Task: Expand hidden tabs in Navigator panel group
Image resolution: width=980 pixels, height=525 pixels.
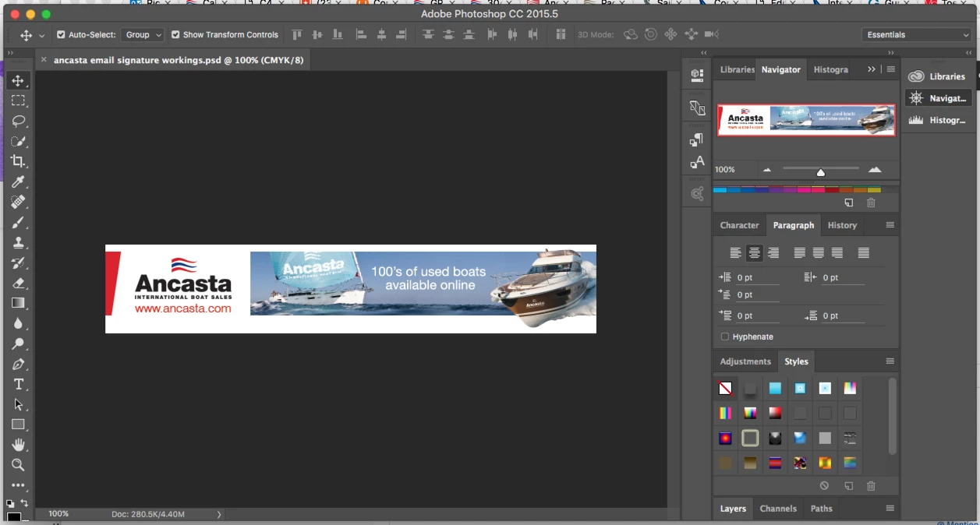Action: (x=872, y=69)
